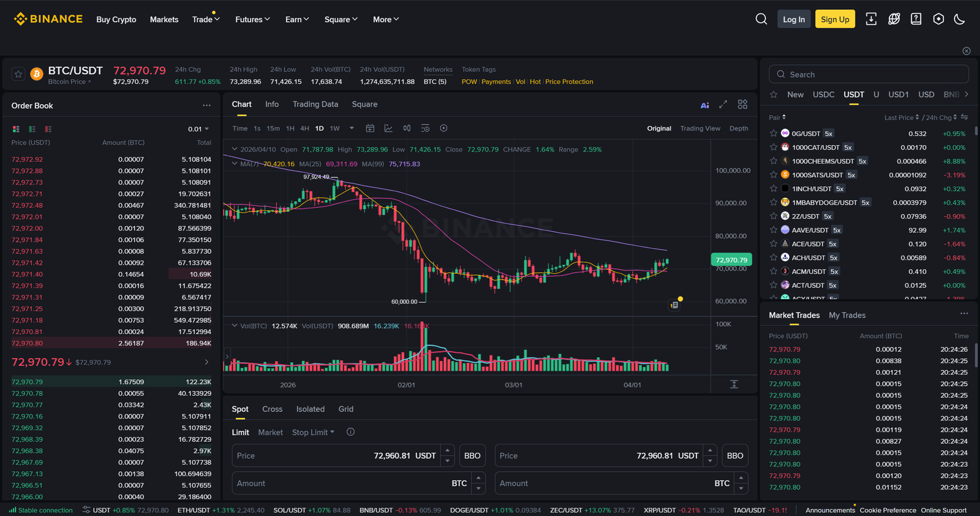
Task: Show buy orders only view icon
Action: 32,129
